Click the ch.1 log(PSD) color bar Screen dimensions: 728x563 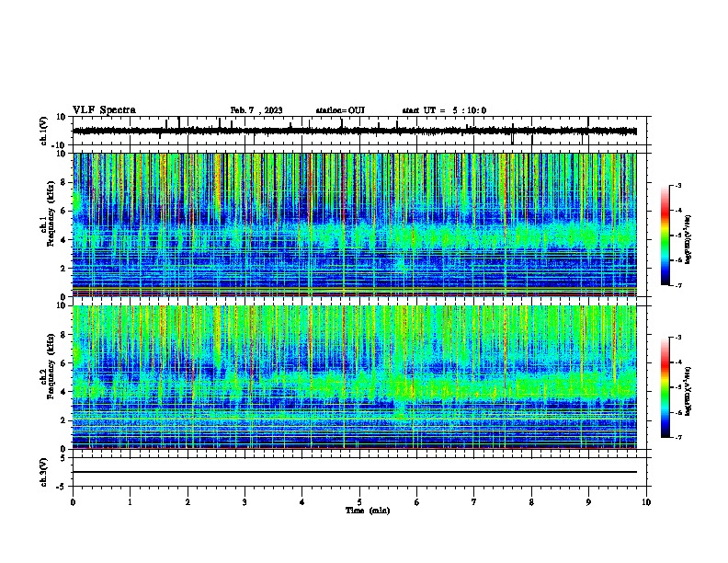665,236
